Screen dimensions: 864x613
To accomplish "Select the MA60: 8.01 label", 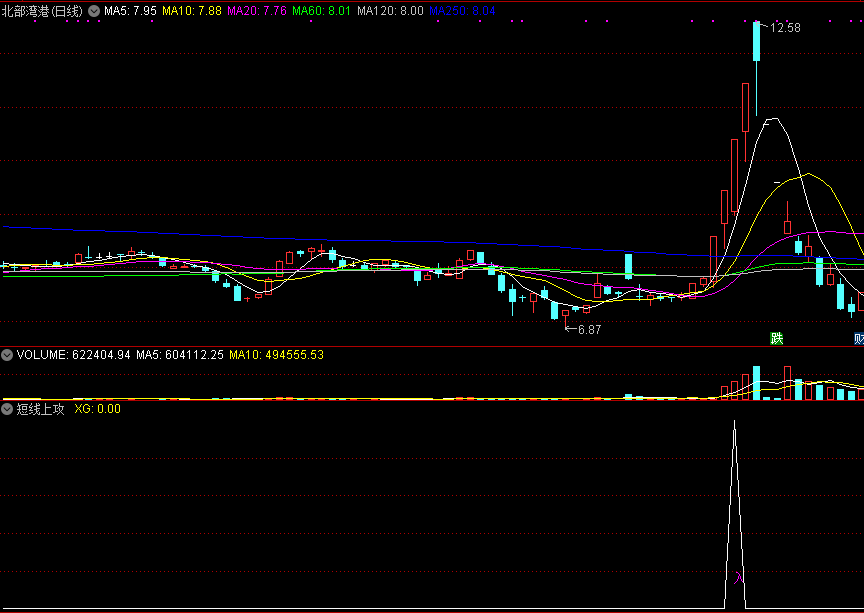I will 322,11.
